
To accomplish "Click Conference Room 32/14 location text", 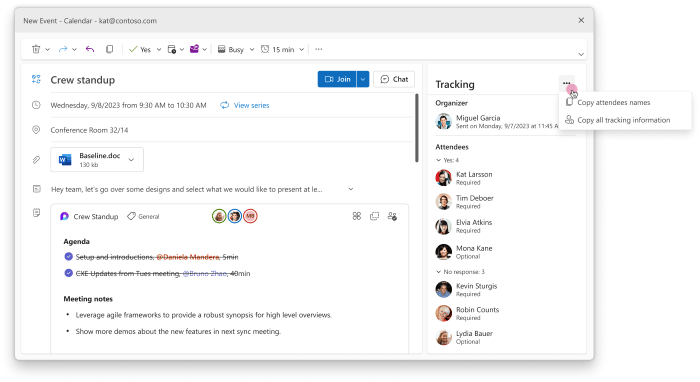I will (89, 130).
